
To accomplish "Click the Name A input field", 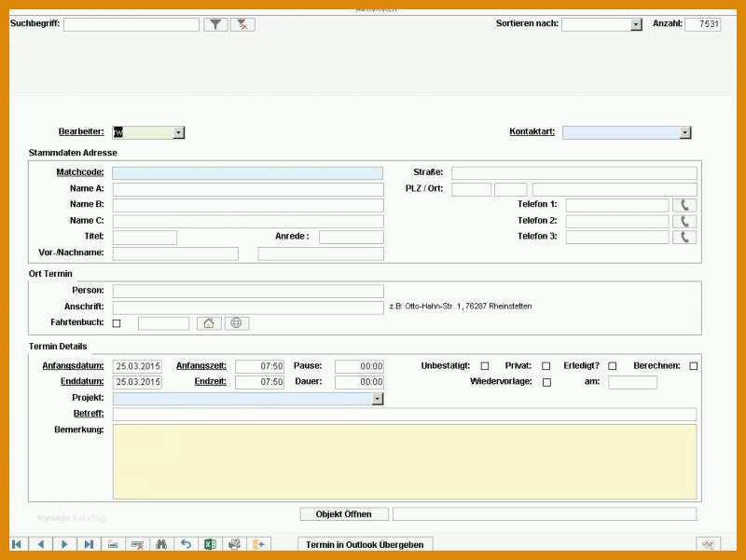I will (x=248, y=189).
